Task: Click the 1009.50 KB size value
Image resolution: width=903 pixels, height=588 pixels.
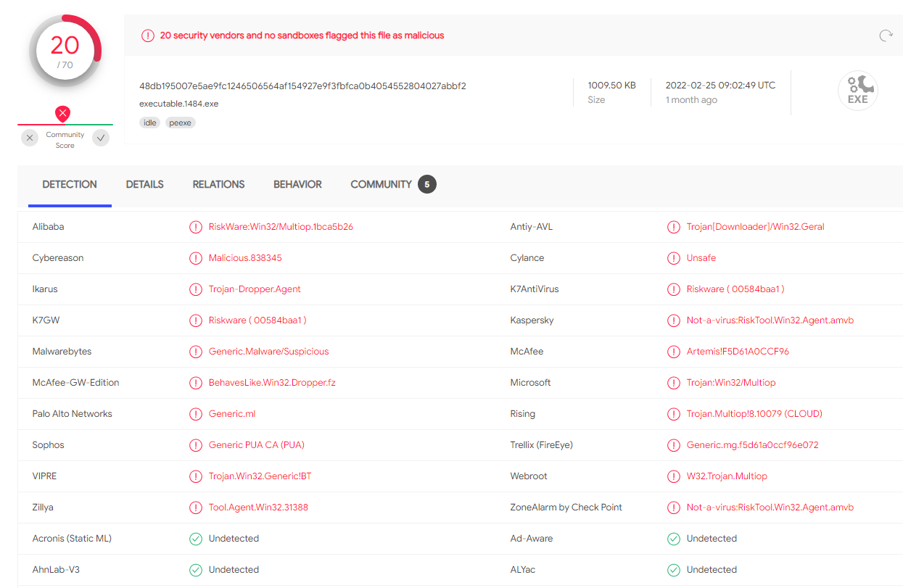Action: (x=611, y=85)
